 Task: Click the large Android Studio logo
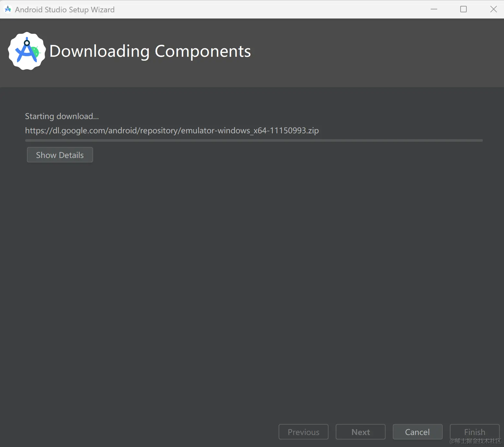coord(27,51)
